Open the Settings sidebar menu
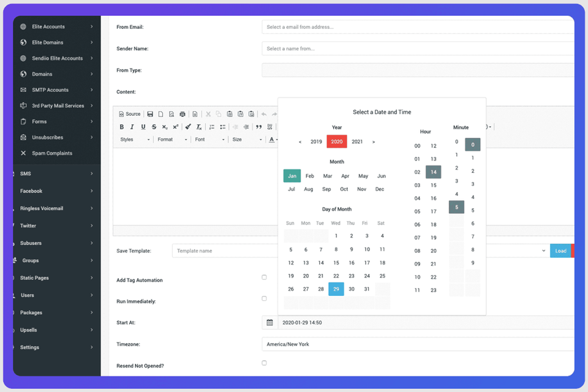The image size is (588, 392). click(x=56, y=347)
